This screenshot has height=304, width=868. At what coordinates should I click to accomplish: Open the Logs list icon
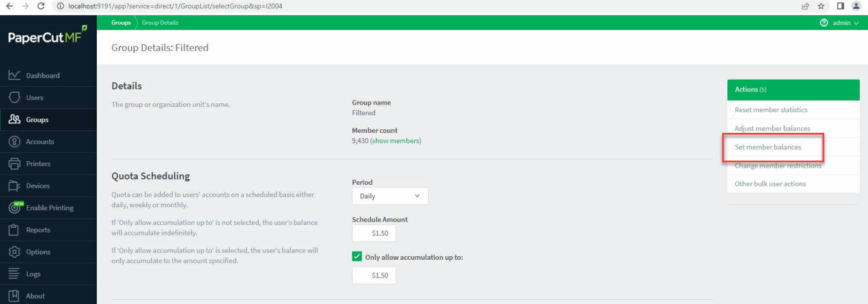tap(15, 274)
